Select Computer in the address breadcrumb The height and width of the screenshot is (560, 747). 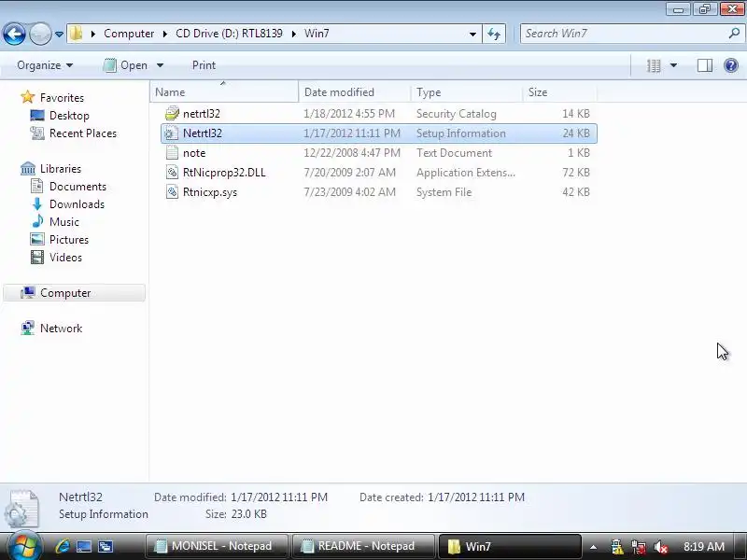[129, 34]
